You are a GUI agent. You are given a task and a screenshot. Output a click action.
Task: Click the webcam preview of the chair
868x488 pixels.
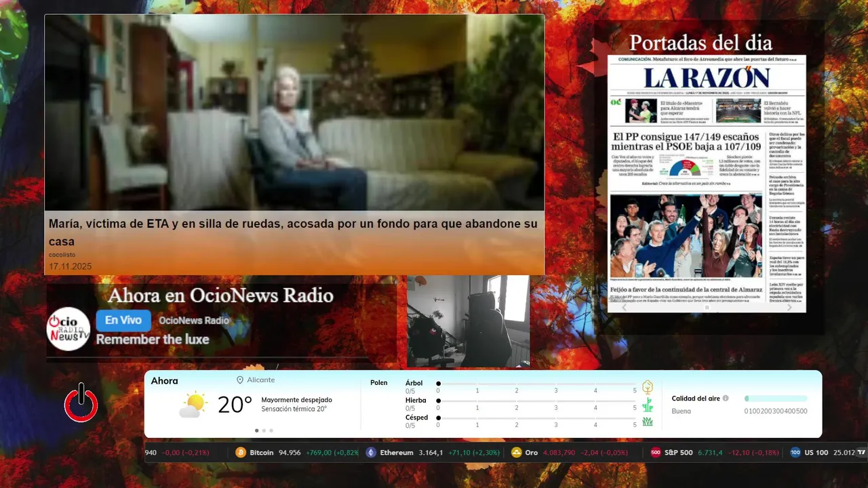pyautogui.click(x=469, y=321)
